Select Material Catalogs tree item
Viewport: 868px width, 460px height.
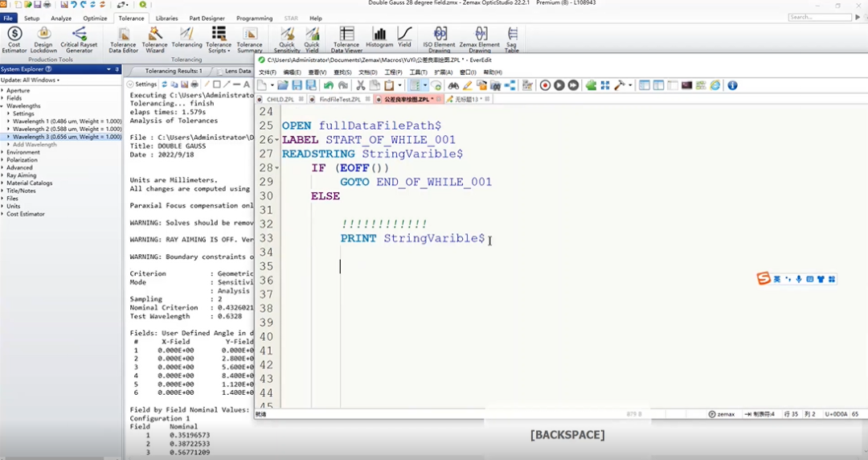pos(30,183)
